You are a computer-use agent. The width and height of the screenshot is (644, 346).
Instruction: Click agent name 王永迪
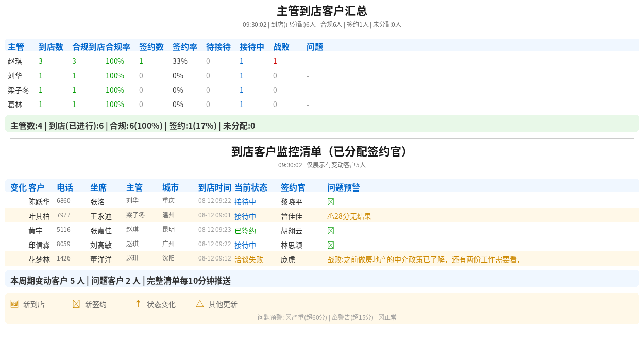[101, 216]
